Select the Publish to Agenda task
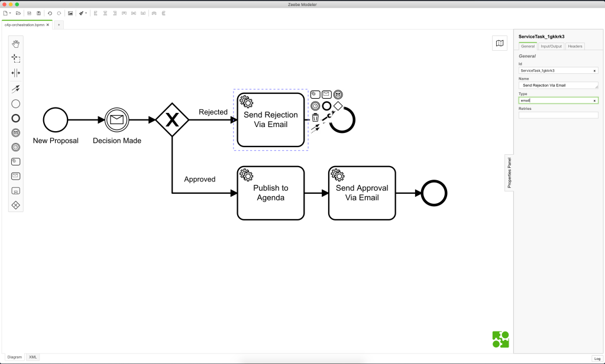 click(x=271, y=193)
